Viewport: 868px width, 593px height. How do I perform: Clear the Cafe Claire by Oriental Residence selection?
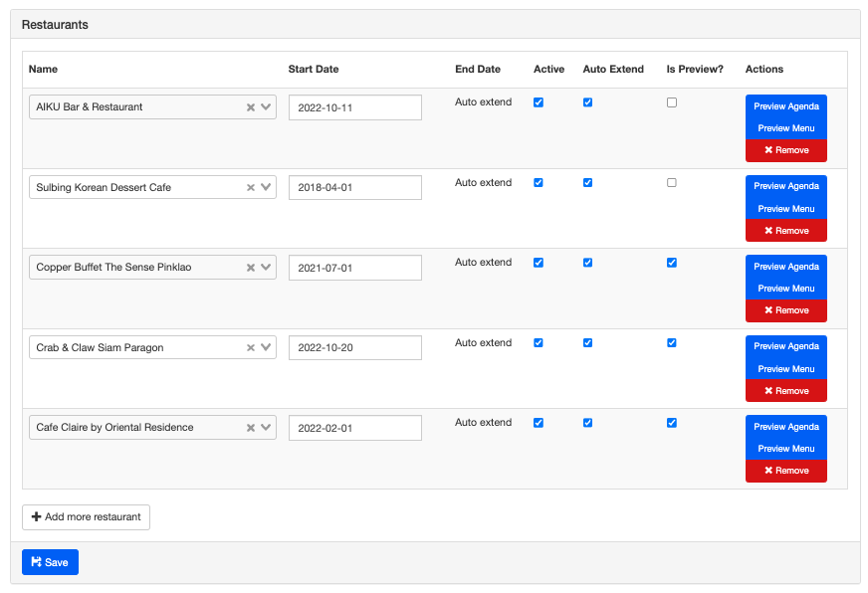tap(251, 428)
